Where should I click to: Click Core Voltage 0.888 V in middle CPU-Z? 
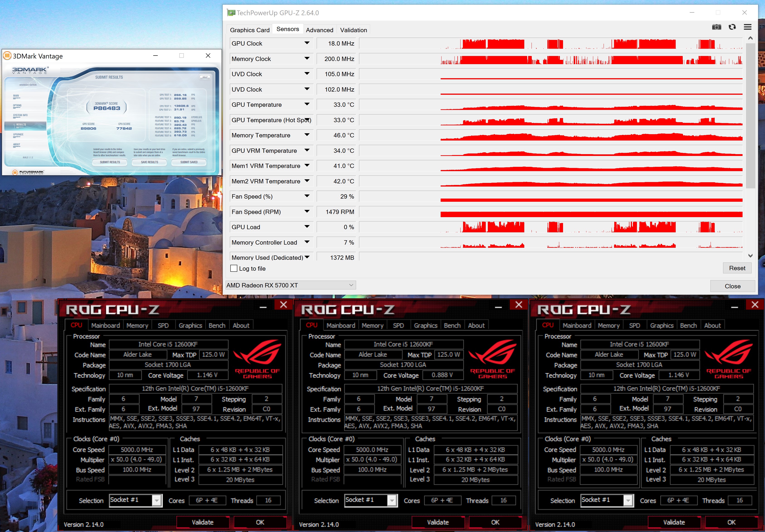pyautogui.click(x=442, y=375)
